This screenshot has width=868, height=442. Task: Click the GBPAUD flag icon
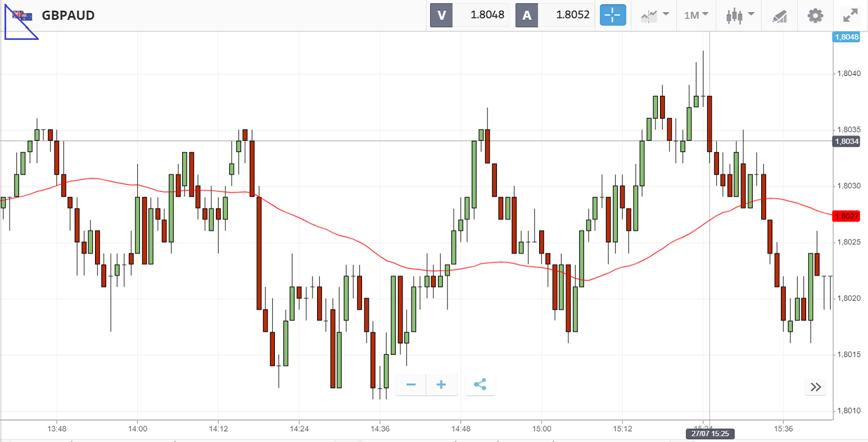click(x=22, y=15)
